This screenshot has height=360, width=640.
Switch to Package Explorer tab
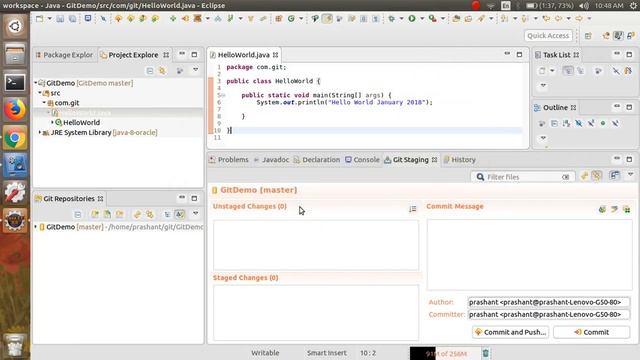[64, 55]
